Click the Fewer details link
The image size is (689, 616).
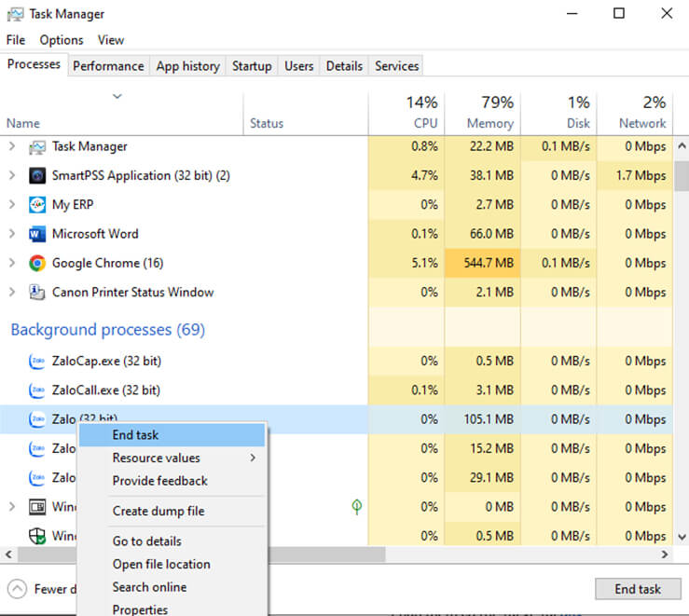click(x=55, y=589)
